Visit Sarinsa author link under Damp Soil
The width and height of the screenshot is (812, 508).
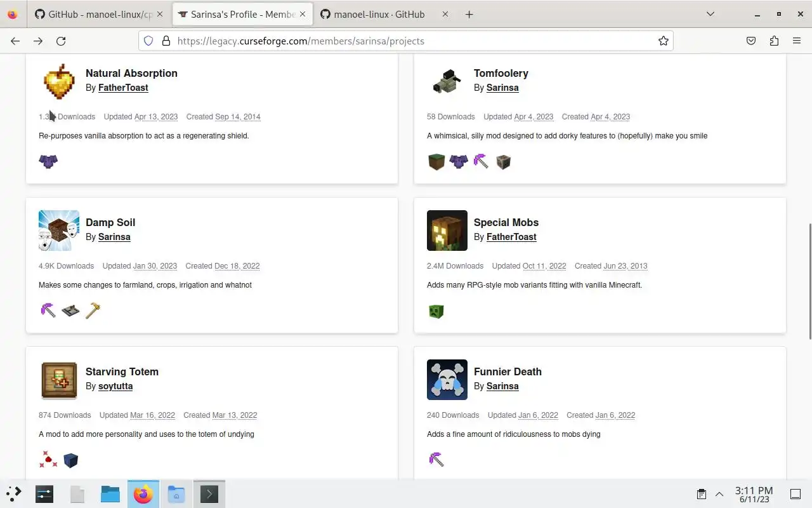coord(114,237)
